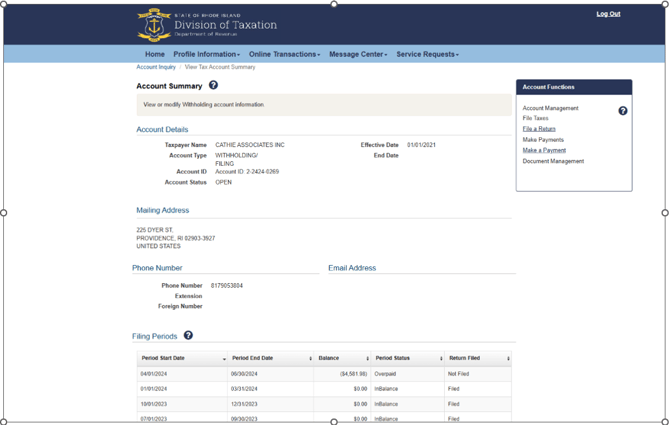
Task: Open the Service Requests dropdown menu
Action: [427, 54]
